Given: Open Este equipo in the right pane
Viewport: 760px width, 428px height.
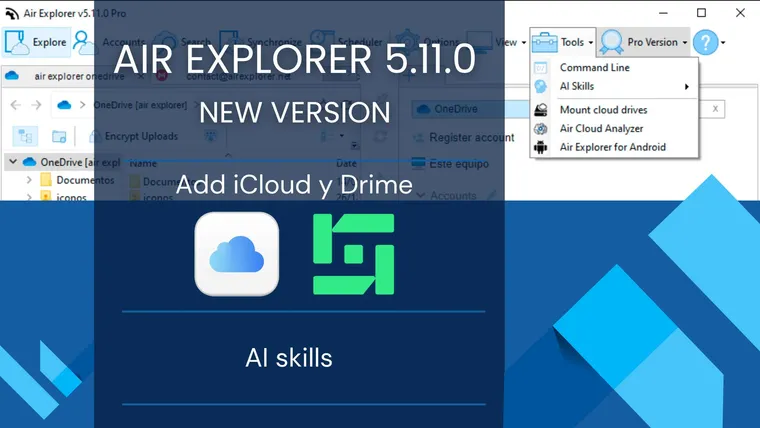Looking at the screenshot, I should [450, 164].
